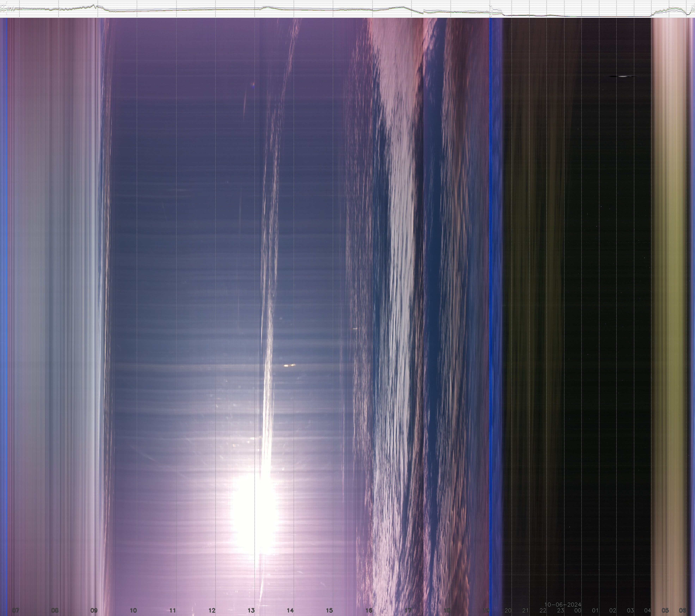695x616 pixels.
Task: Click the 15 hour label
Action: point(330,610)
